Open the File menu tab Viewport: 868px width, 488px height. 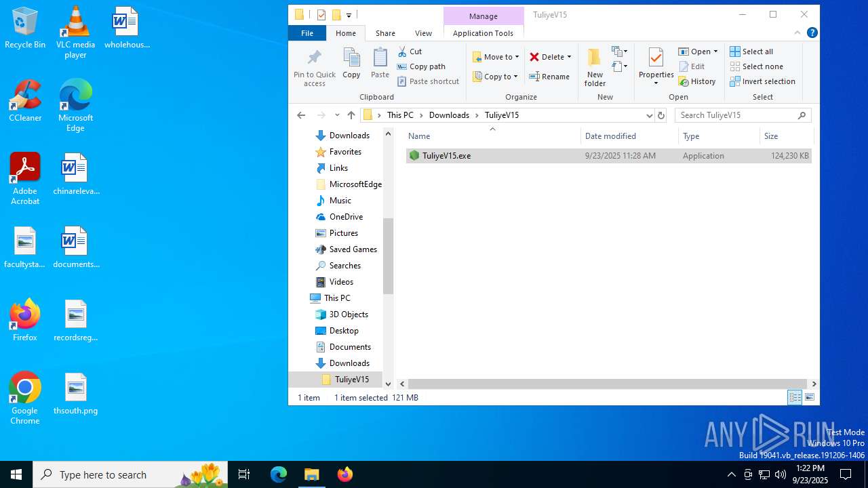[307, 33]
